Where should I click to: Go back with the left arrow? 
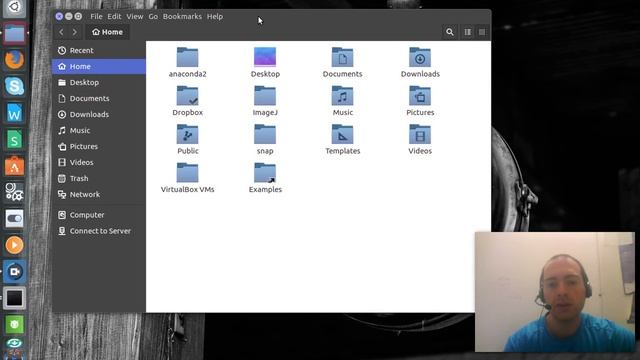click(x=61, y=32)
